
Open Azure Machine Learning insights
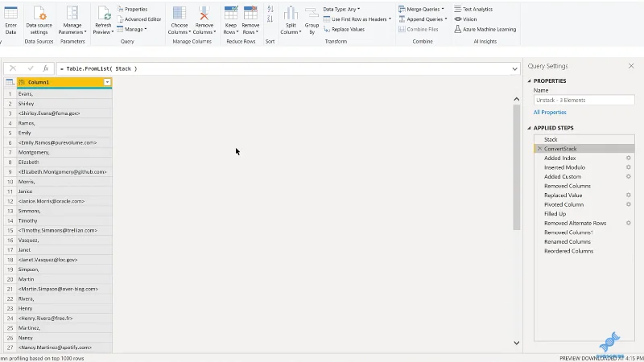tap(485, 29)
